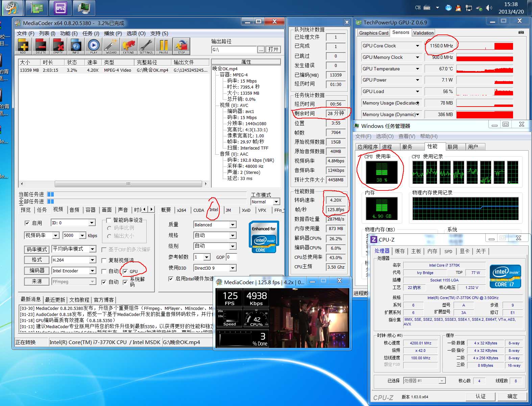Click the 认证 button in CPU-Z
The image size is (532, 406).
(480, 396)
